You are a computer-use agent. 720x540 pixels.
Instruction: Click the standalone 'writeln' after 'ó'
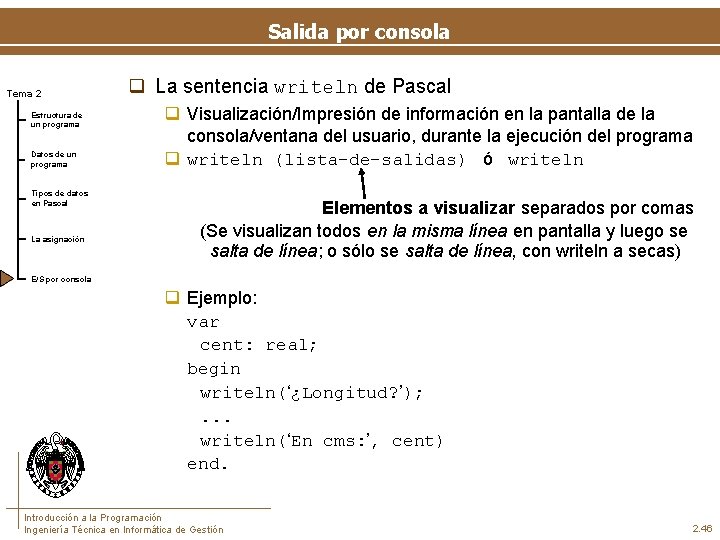[x=546, y=160]
